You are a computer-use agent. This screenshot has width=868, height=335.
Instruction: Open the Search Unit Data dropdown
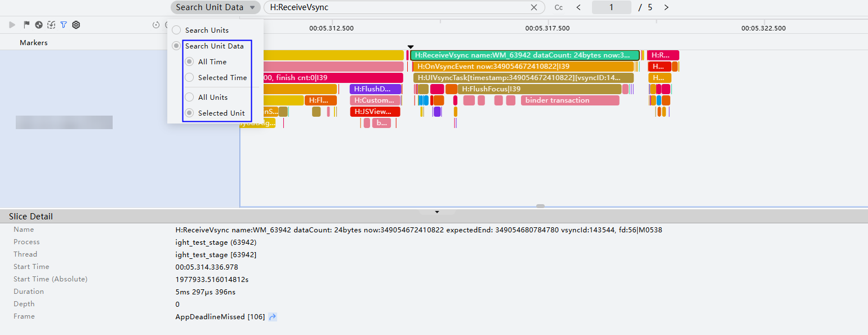click(216, 7)
